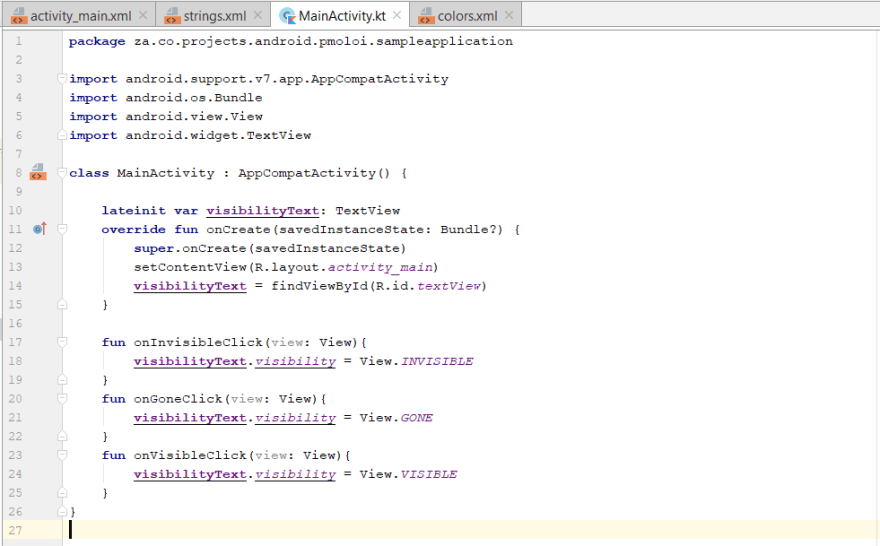Click the lateinit keyword on line 10
The height and width of the screenshot is (546, 880).
click(x=134, y=210)
